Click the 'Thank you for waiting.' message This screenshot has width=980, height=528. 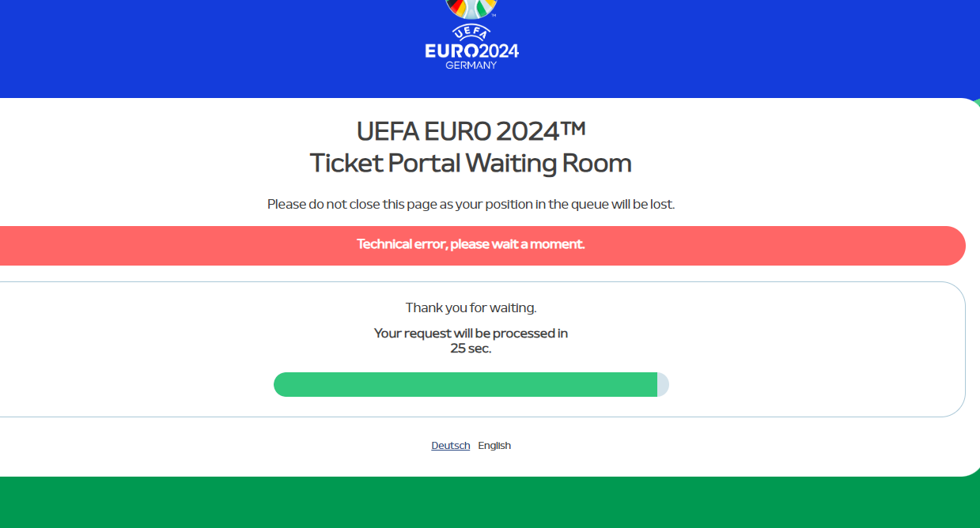[x=471, y=307]
